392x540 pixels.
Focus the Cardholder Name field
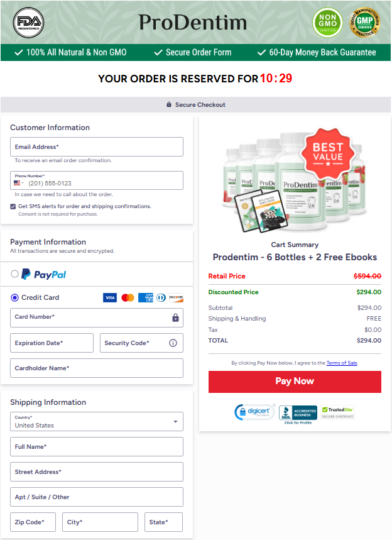[x=97, y=368]
